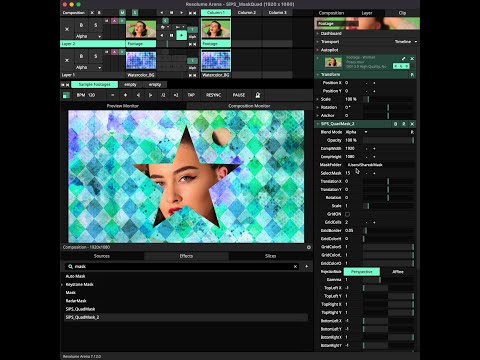Click the edit pencil icon on Footage clip

[404, 58]
